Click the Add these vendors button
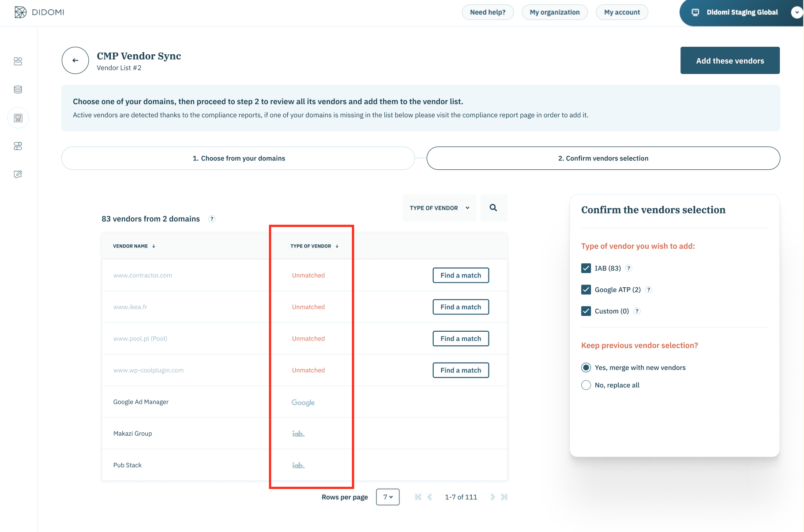Image resolution: width=804 pixels, height=532 pixels. pyautogui.click(x=730, y=60)
